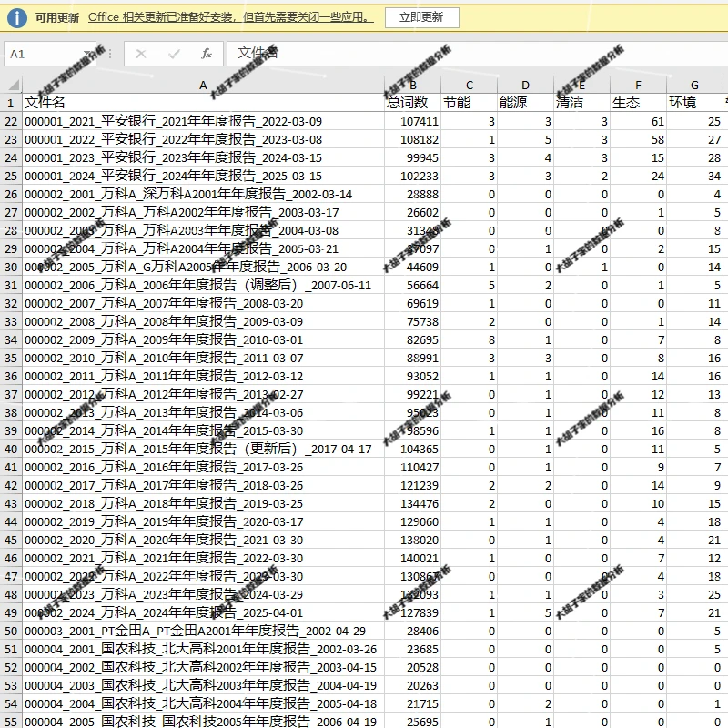The image size is (728, 728).
Task: Click 节能 value 5 in row 31
Action: click(469, 285)
